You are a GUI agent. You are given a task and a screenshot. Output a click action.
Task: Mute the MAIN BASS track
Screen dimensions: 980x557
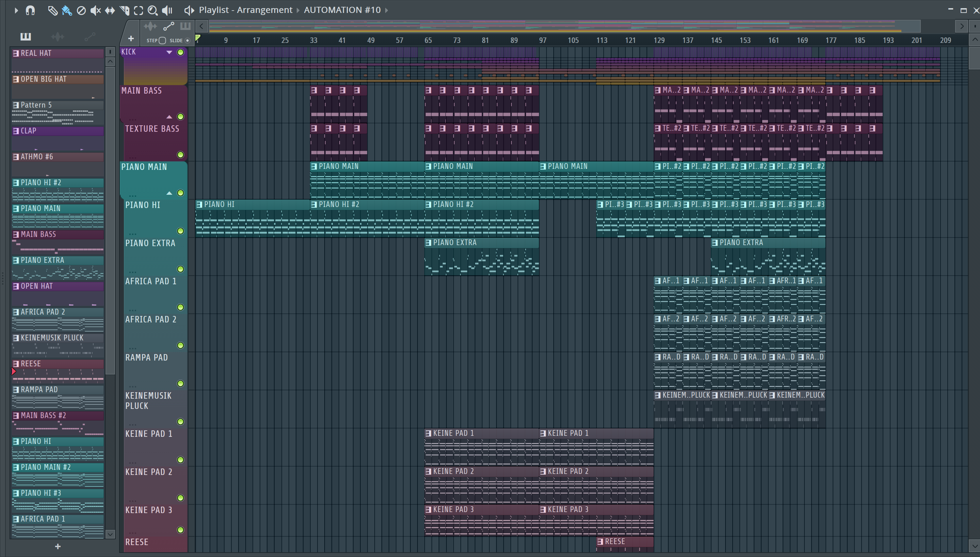tap(180, 117)
